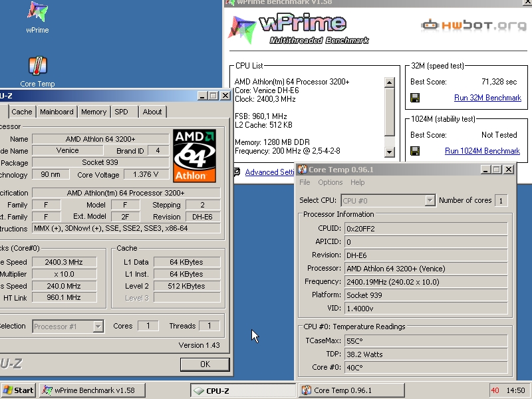Click the icon beside Advanced Settings link
This screenshot has width=532, height=399.
tap(237, 172)
